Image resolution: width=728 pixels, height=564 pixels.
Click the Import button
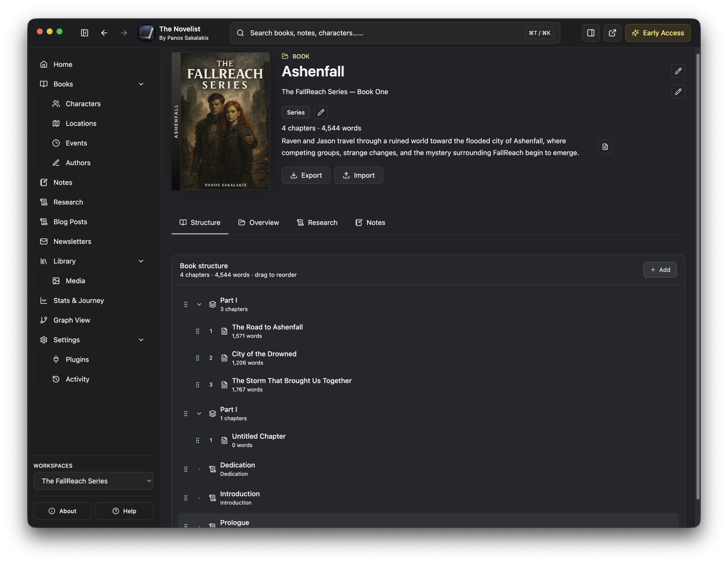359,175
